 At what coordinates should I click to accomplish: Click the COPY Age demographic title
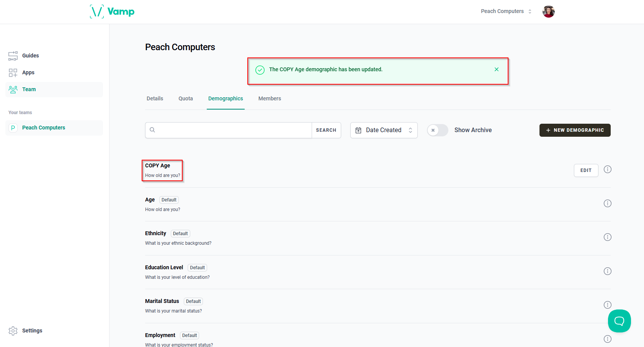coord(158,166)
